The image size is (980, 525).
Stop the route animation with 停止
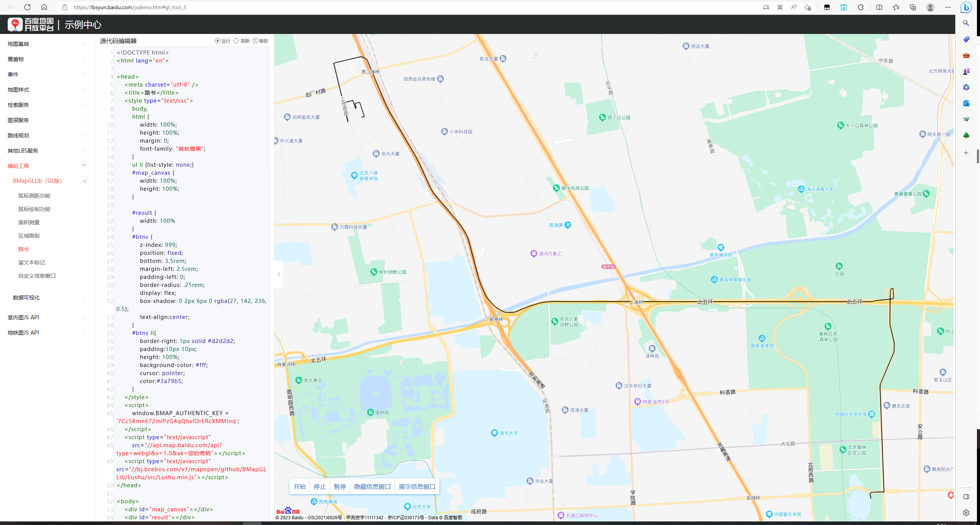(x=320, y=486)
